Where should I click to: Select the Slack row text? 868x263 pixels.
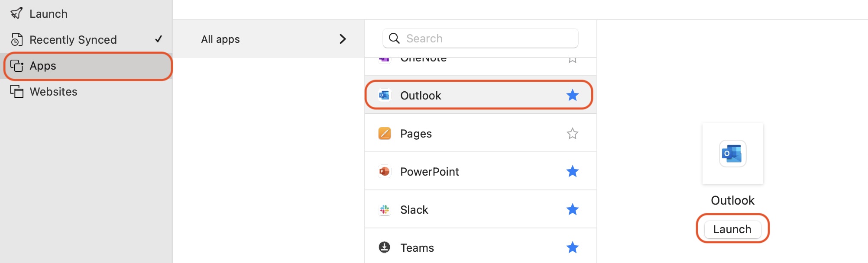pyautogui.click(x=414, y=210)
